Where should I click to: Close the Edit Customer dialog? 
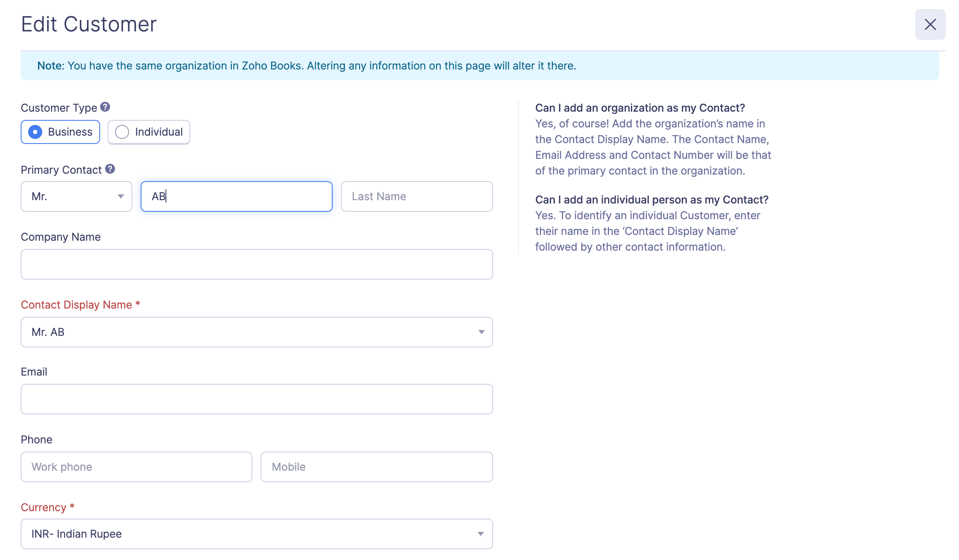(930, 24)
